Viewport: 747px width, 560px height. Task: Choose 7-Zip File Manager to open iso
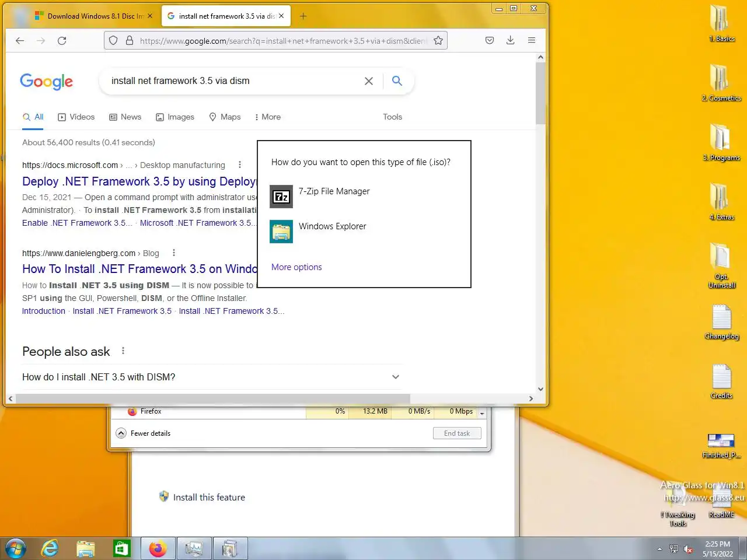pyautogui.click(x=364, y=196)
